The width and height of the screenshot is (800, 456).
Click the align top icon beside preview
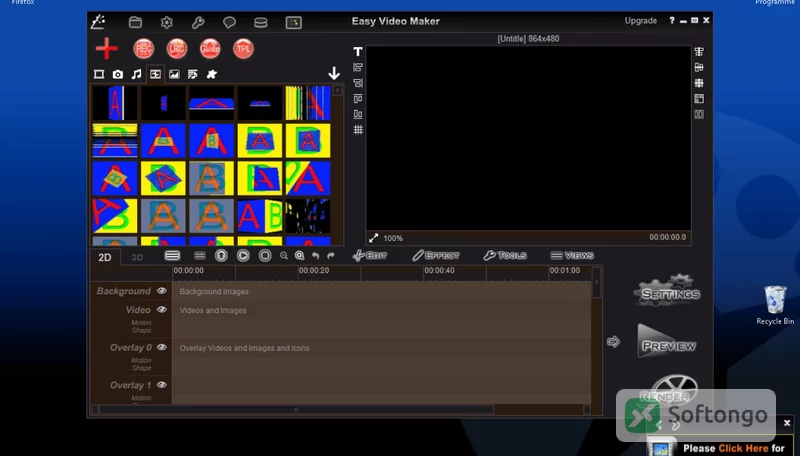pyautogui.click(x=358, y=98)
